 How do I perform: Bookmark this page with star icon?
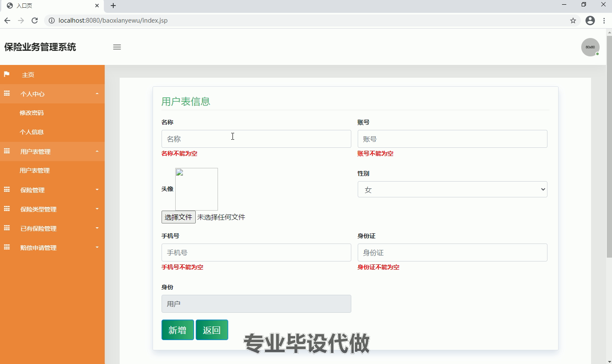click(x=573, y=21)
